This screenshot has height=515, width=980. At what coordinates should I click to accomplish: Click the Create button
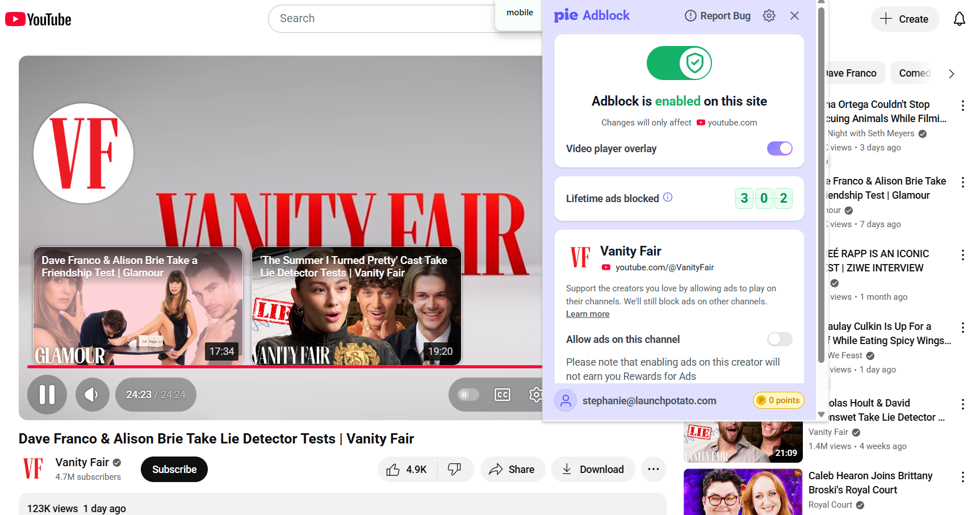[905, 19]
